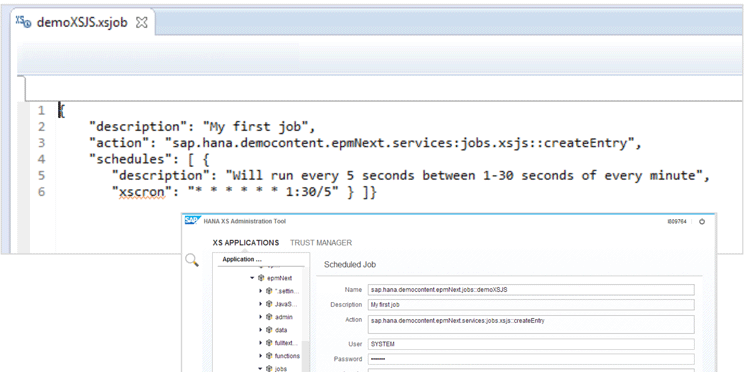
Task: Click the Name input field
Action: coord(531,290)
